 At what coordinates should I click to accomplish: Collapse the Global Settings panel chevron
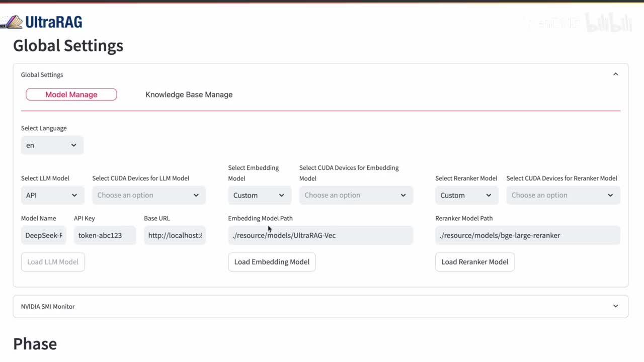pyautogui.click(x=615, y=74)
